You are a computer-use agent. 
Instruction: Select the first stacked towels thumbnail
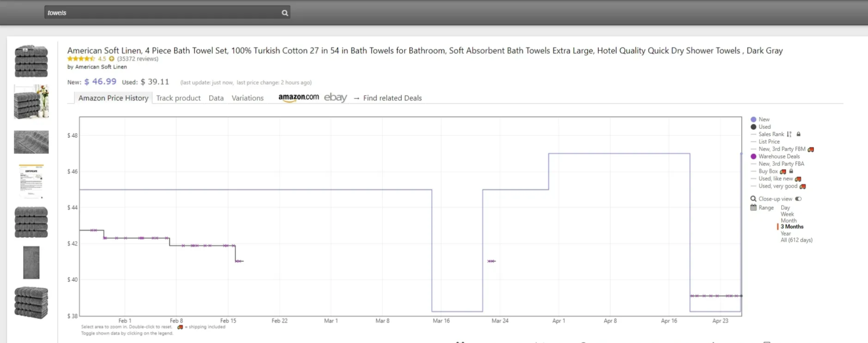coord(31,61)
